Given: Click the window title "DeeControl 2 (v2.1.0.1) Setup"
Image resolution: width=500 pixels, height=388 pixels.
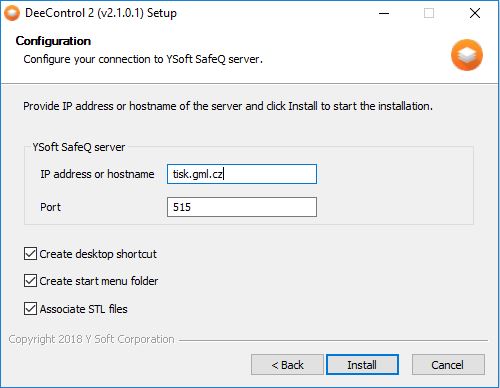Looking at the screenshot, I should pyautogui.click(x=101, y=13).
